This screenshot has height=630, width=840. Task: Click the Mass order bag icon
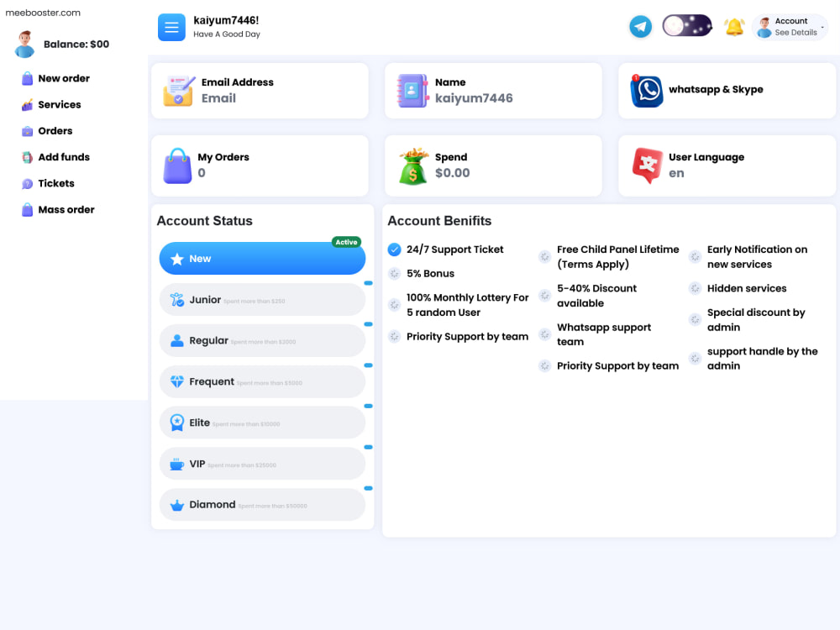pyautogui.click(x=28, y=209)
